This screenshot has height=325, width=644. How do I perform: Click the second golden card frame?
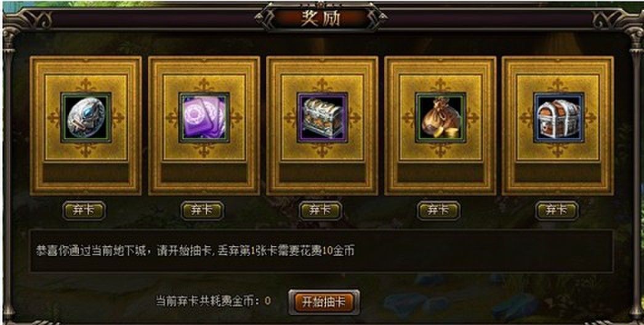point(204,126)
